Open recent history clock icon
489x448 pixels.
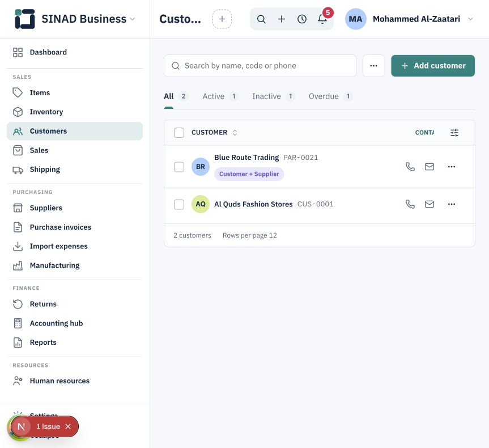pyautogui.click(x=302, y=19)
